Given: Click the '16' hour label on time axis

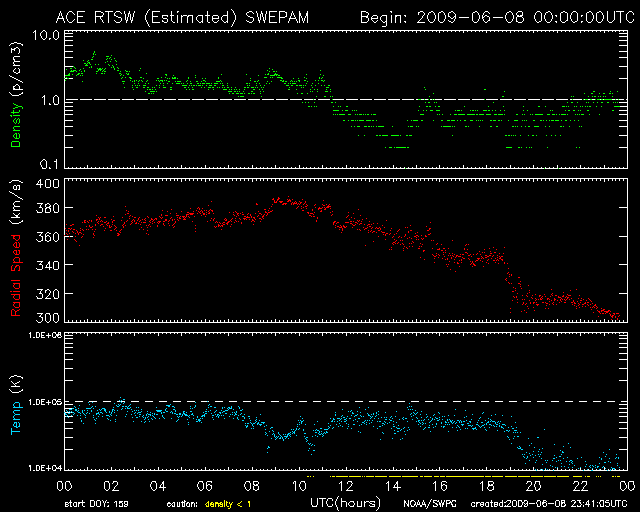Looking at the screenshot, I should tap(439, 486).
